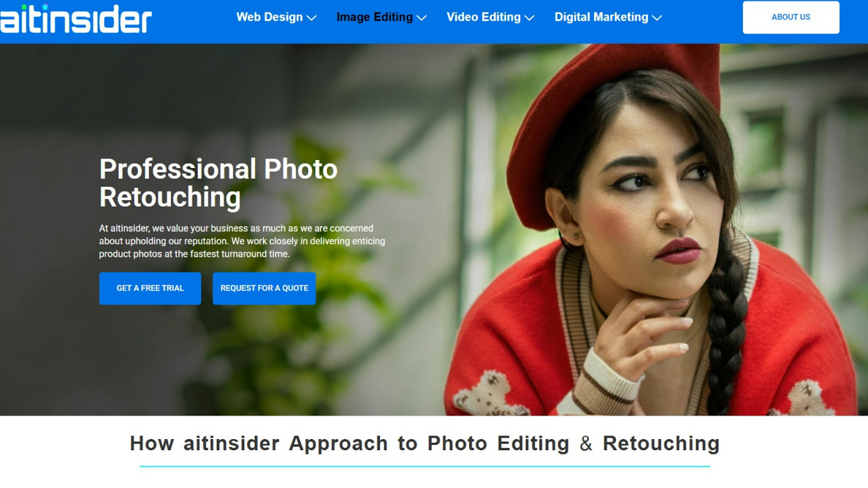Open the Digital Marketing menu
This screenshot has width=868, height=488.
tap(601, 17)
